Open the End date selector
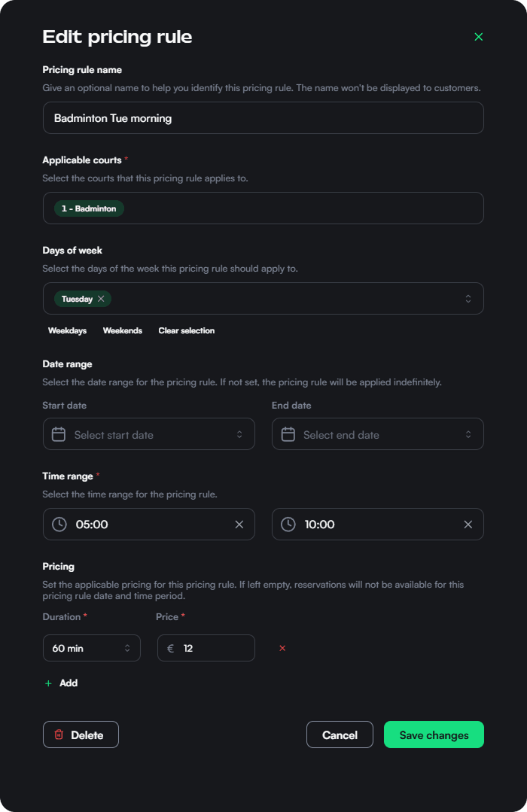This screenshot has height=812, width=527. (x=377, y=433)
